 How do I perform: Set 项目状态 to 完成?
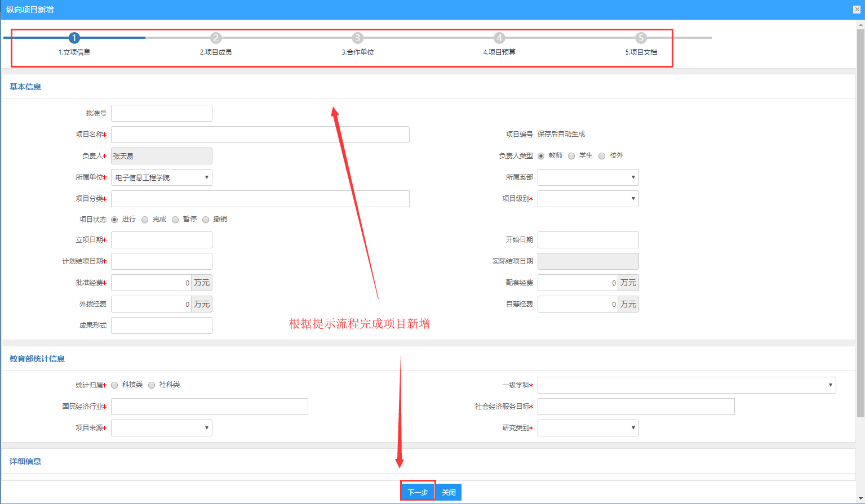click(145, 220)
